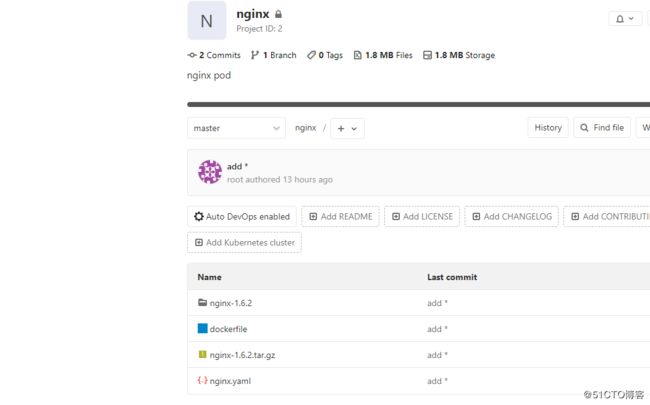The image size is (650, 405).
Task: Open the 0 Tags link
Action: (x=325, y=55)
